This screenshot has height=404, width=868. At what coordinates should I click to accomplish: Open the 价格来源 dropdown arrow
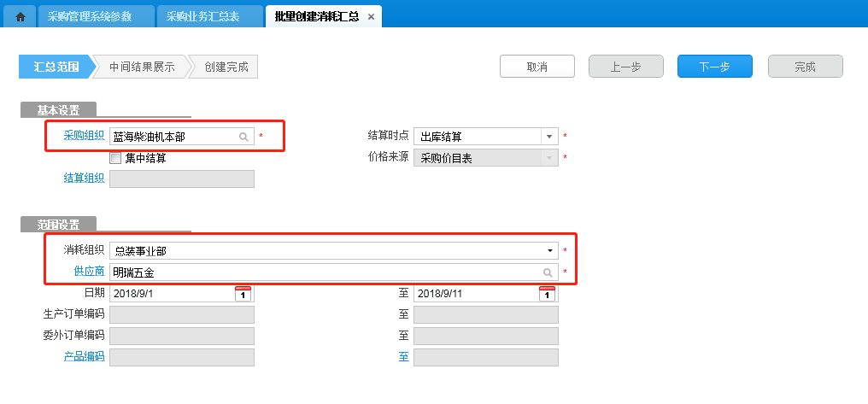tap(548, 158)
